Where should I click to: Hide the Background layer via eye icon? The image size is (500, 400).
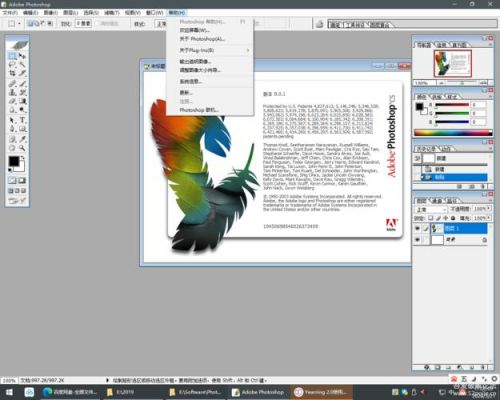click(x=417, y=240)
